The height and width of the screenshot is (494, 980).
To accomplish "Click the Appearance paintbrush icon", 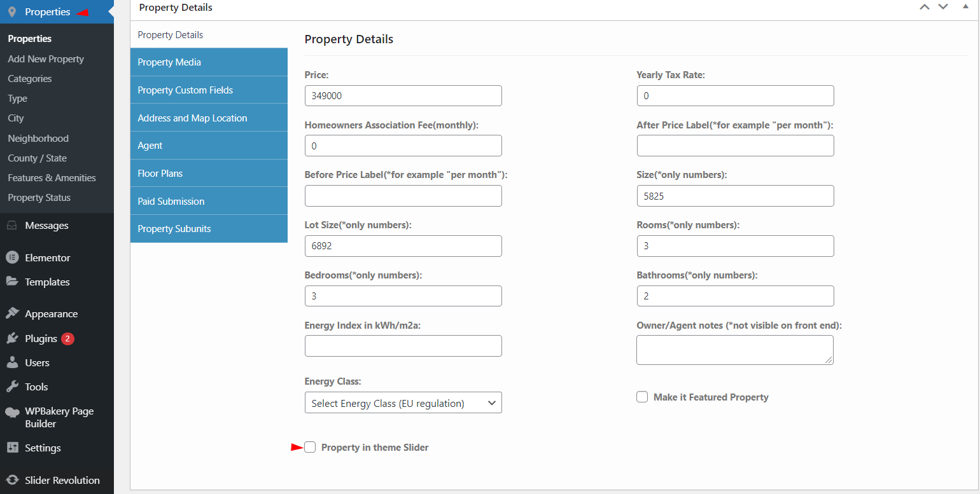I will coord(12,313).
